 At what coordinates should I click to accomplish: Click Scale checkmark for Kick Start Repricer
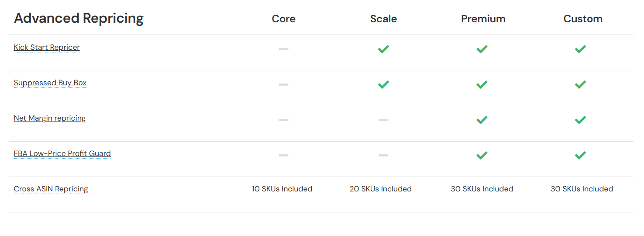click(x=383, y=49)
